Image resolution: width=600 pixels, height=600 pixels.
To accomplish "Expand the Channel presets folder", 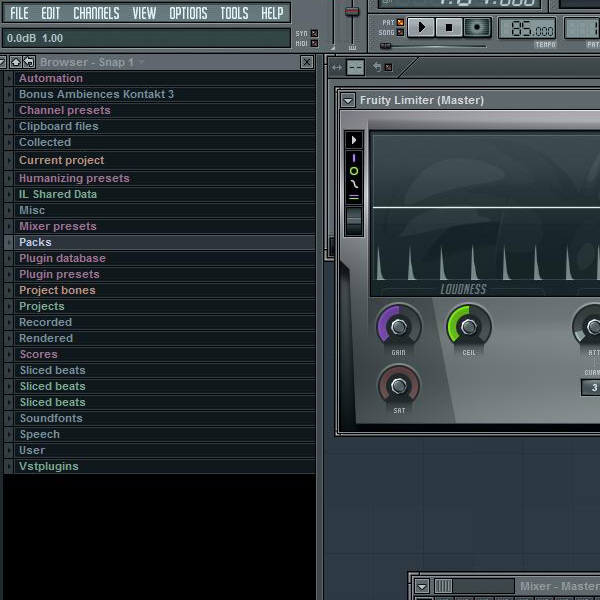I will point(8,110).
